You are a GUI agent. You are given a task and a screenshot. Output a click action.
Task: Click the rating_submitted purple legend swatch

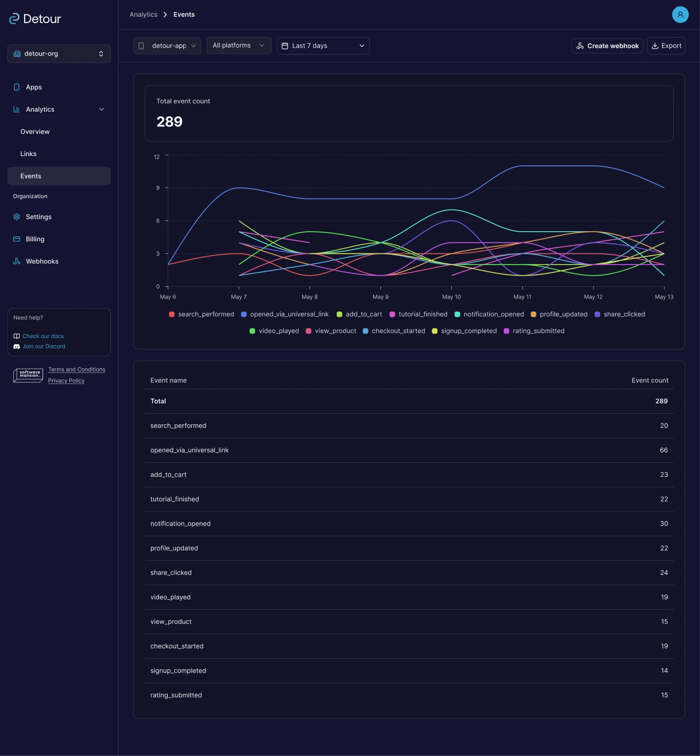coord(506,331)
